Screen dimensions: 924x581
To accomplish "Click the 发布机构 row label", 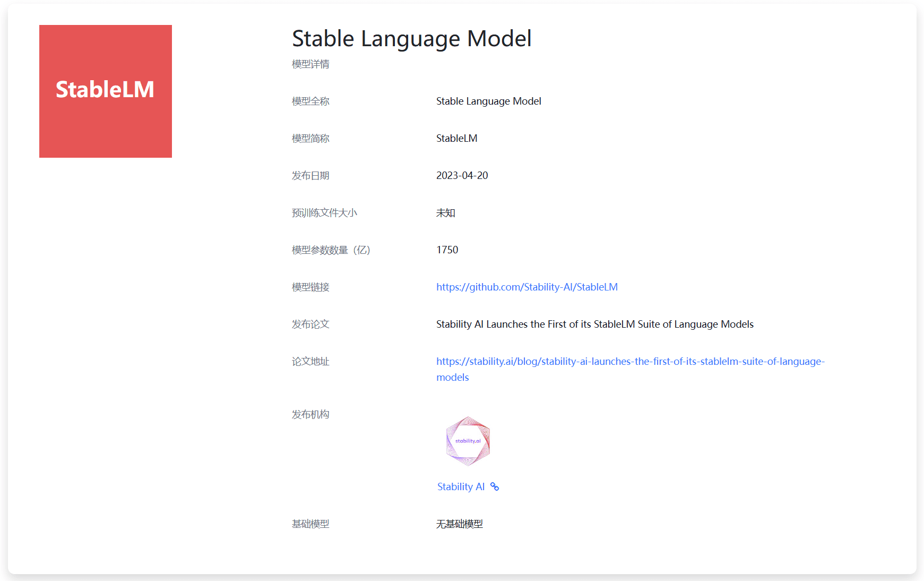I will point(310,414).
